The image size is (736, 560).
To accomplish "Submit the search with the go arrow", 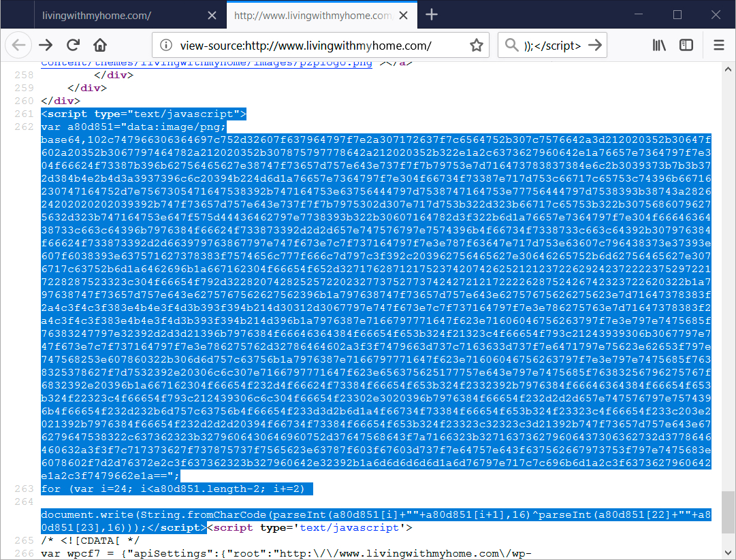I will coord(594,46).
